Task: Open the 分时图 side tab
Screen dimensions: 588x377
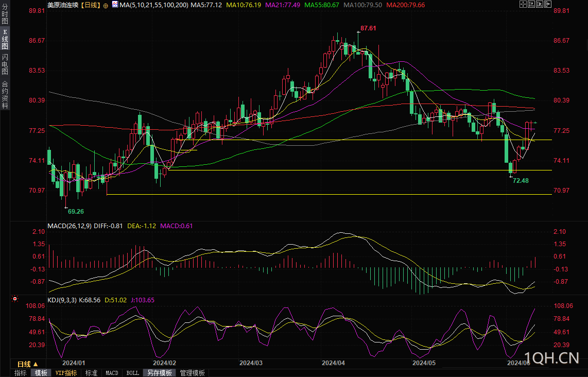Action: pyautogui.click(x=5, y=14)
